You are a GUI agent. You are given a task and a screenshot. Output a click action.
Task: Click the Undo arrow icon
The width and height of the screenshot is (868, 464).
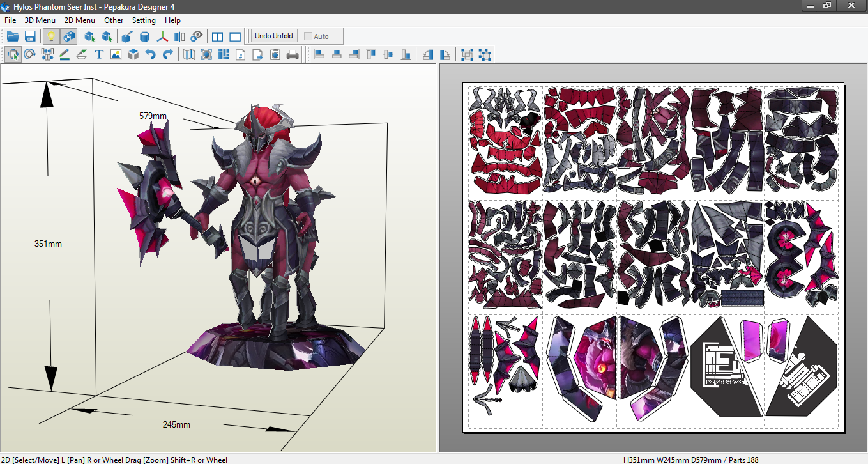point(149,54)
